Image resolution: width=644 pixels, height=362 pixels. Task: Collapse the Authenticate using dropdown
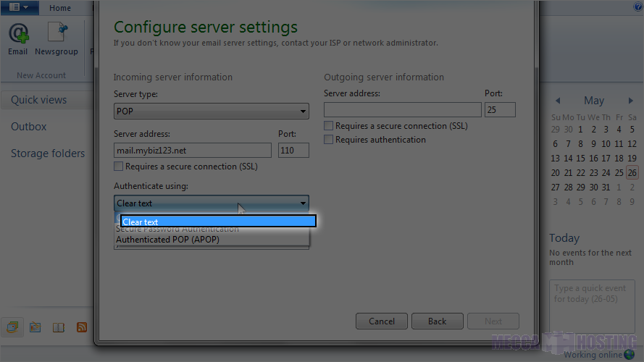tap(304, 203)
